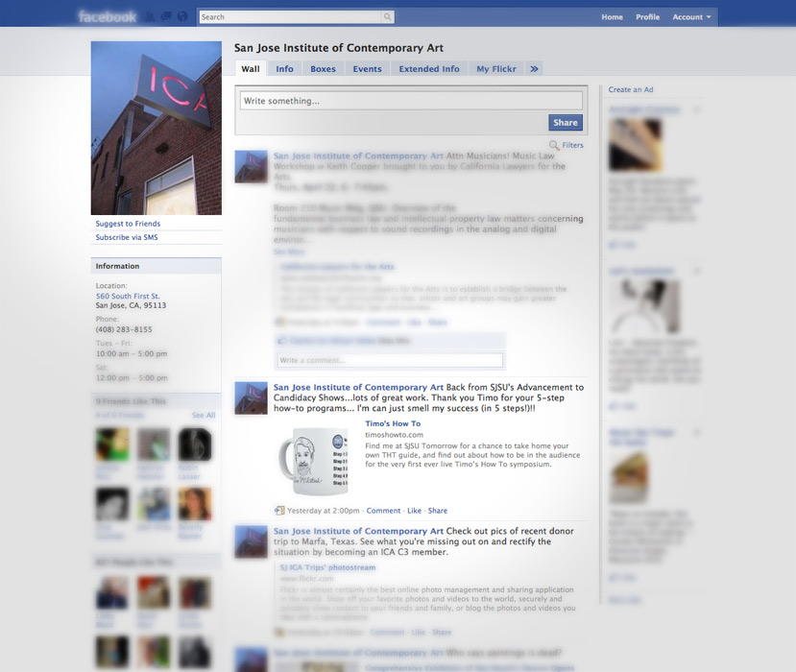The height and width of the screenshot is (672, 796).
Task: Click the Timo's How To mug thumbnail
Action: 313,461
